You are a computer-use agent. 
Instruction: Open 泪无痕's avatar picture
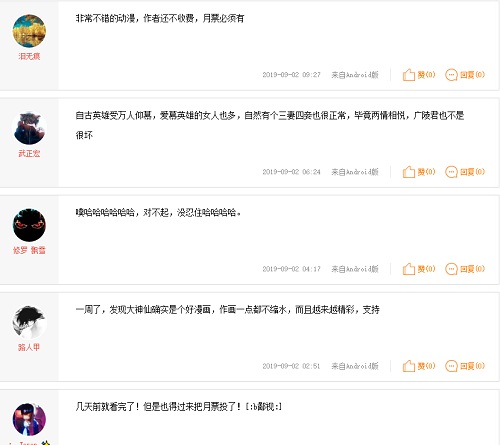[x=29, y=31]
